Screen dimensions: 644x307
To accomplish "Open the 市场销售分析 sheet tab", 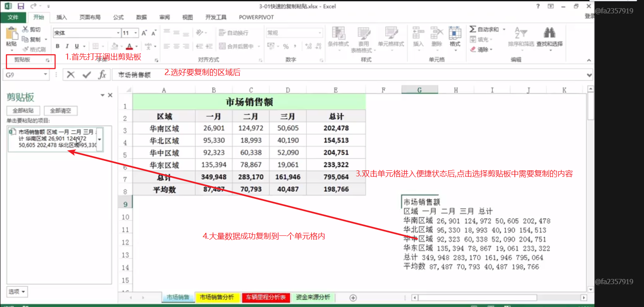I will (217, 298).
